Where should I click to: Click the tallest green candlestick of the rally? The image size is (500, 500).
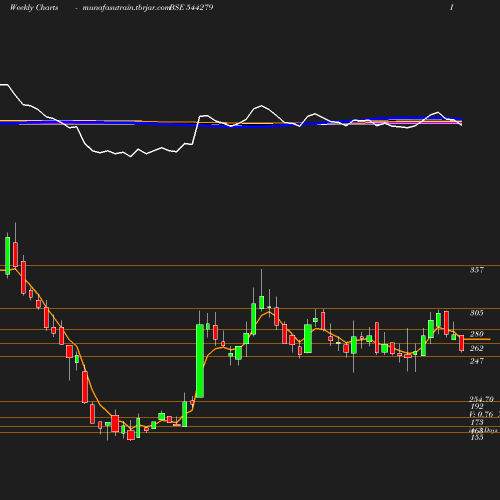point(200,361)
